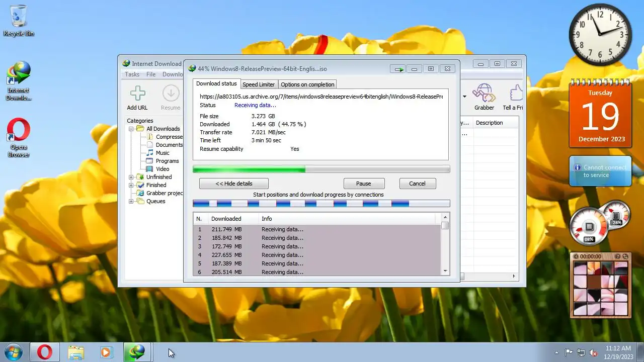644x362 pixels.
Task: Pause the current download
Action: click(x=364, y=184)
